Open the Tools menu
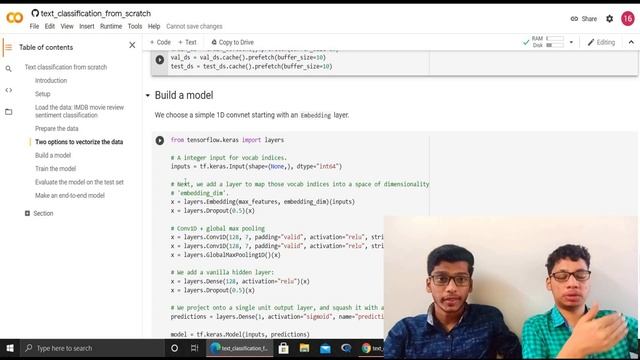Viewport: 640px width, 360px height. (x=135, y=26)
